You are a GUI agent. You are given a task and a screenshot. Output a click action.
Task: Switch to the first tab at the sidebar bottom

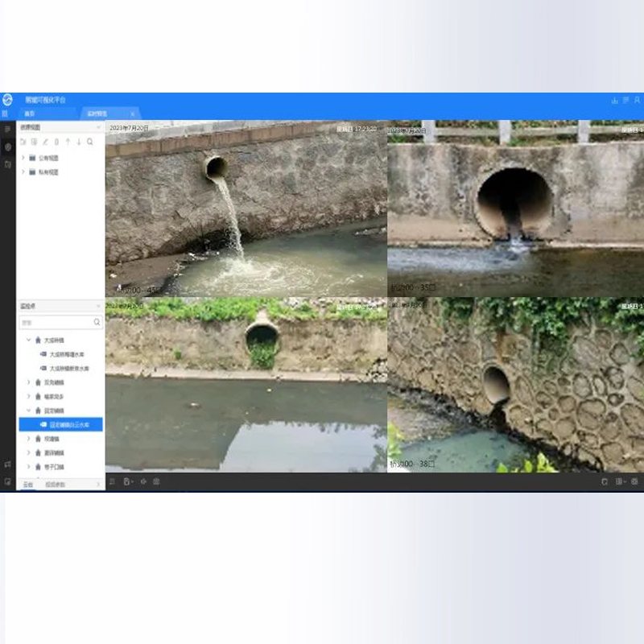[28, 485]
